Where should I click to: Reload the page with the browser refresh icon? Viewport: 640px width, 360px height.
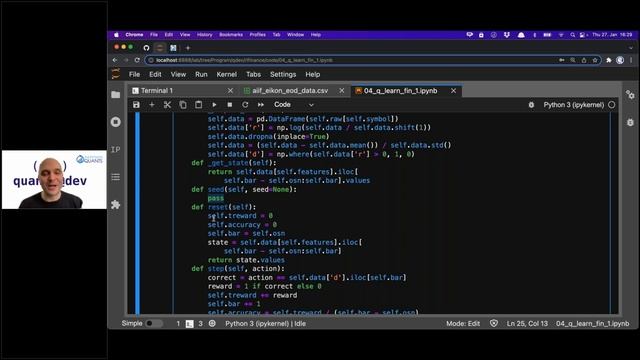tap(137, 60)
